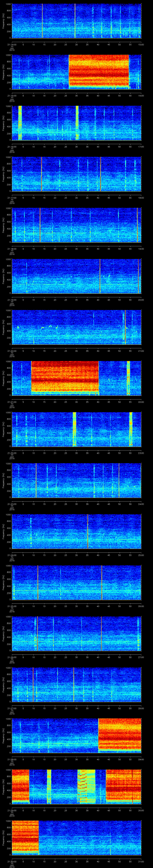Click the 15:00 end time label
The image size is (153, 868).
tap(141, 44)
